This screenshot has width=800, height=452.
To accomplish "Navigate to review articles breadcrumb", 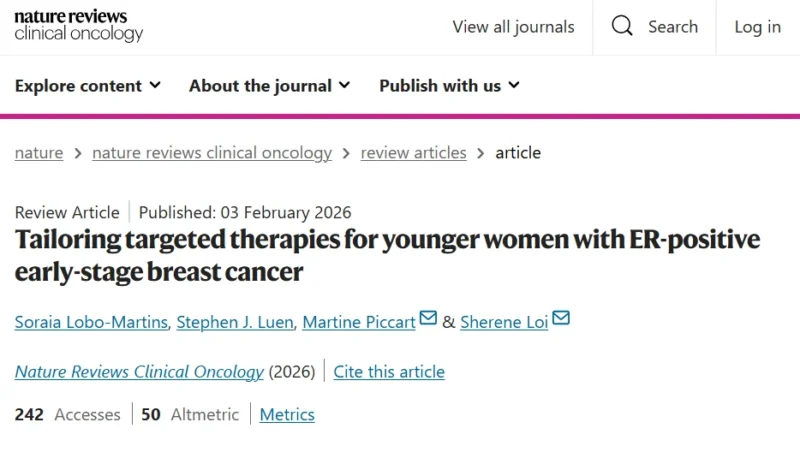I will click(413, 153).
